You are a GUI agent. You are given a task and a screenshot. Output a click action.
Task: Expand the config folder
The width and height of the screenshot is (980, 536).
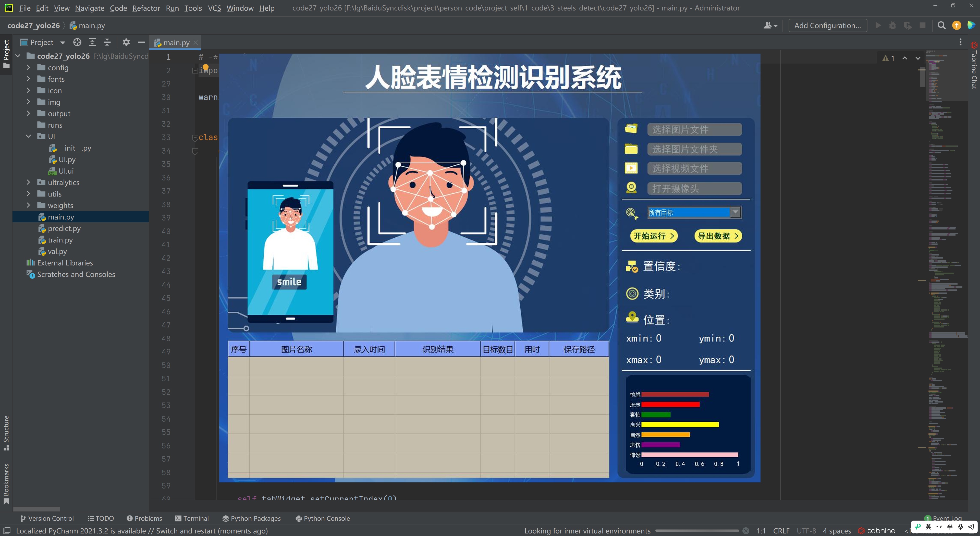28,67
